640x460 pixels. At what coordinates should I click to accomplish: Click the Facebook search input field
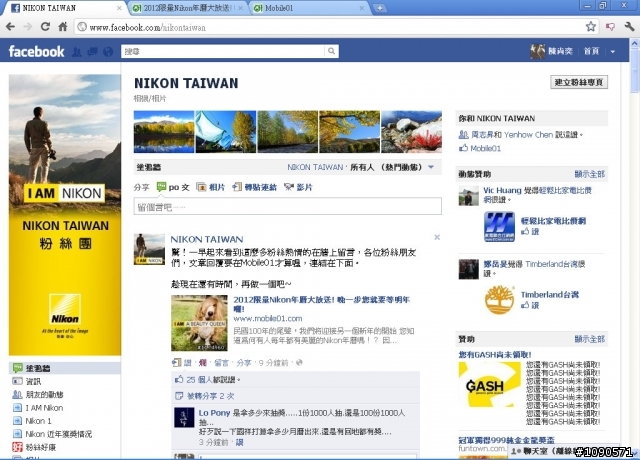pos(224,51)
